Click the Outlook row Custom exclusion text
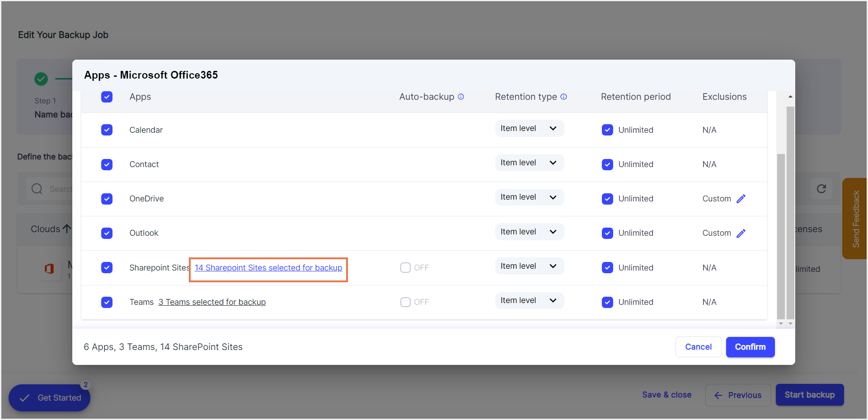This screenshot has height=420, width=868. pos(717,233)
